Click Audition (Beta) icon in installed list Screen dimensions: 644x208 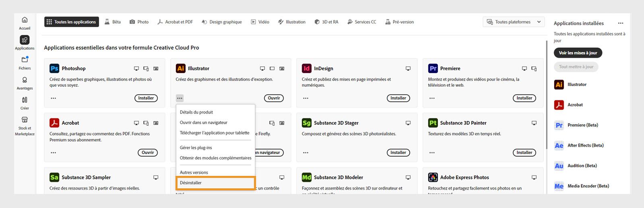pos(559,165)
